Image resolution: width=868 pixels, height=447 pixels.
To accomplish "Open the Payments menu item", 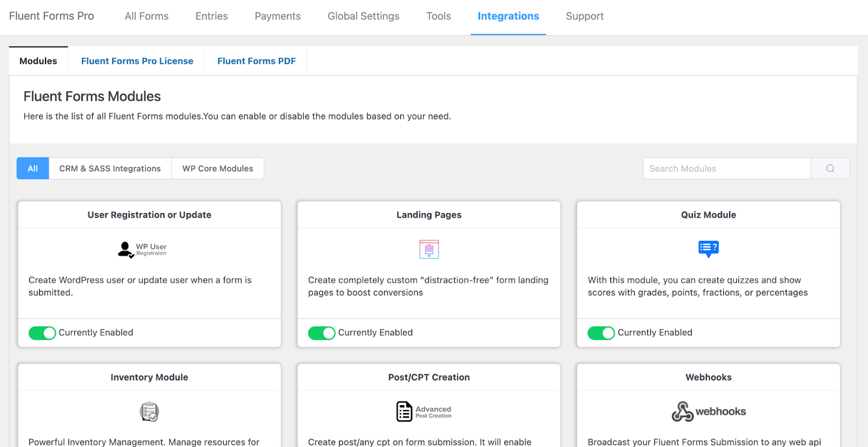I will tap(278, 16).
